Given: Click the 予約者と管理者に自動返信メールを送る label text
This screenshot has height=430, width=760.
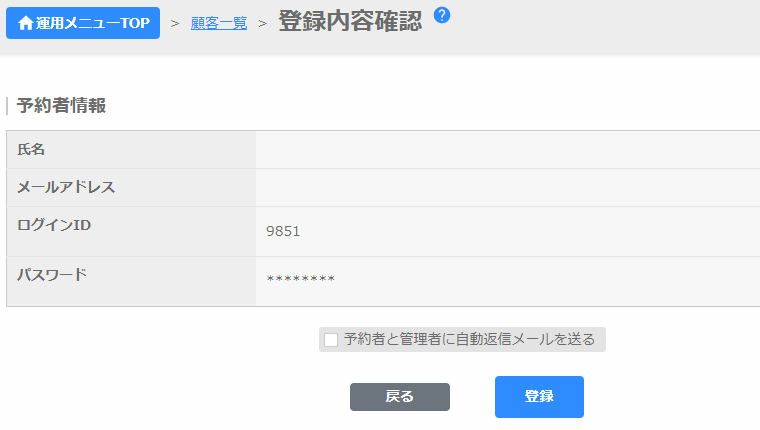Looking at the screenshot, I should coord(469,339).
